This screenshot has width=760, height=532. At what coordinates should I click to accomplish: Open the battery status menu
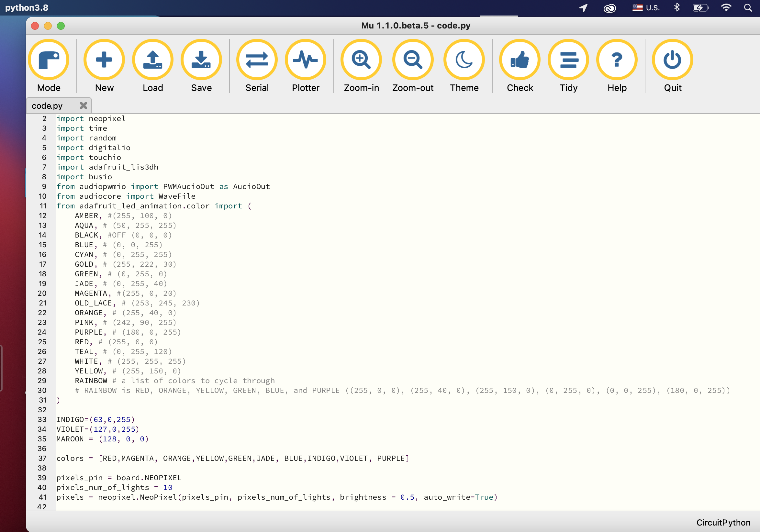coord(701,8)
